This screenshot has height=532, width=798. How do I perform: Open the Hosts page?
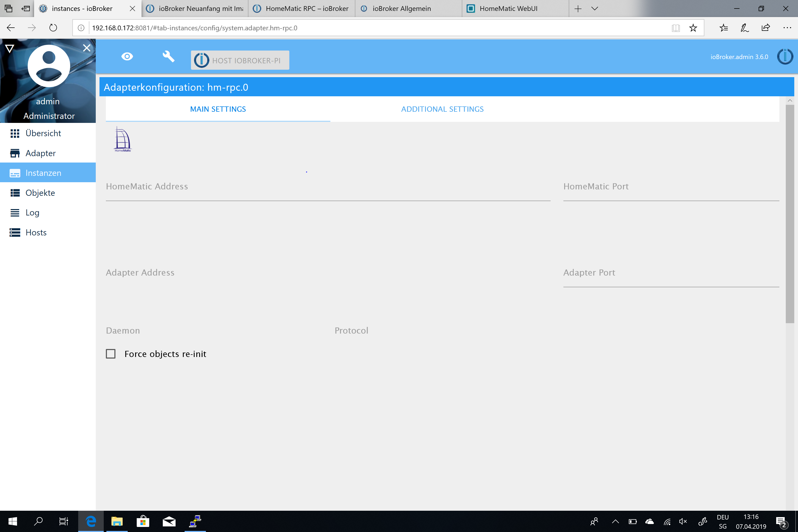(x=36, y=232)
